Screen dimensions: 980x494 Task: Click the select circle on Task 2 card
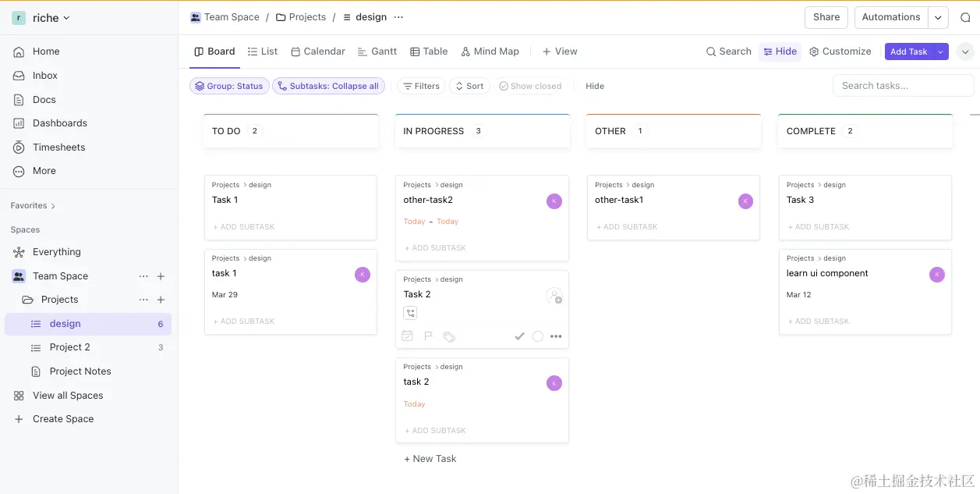coord(538,336)
